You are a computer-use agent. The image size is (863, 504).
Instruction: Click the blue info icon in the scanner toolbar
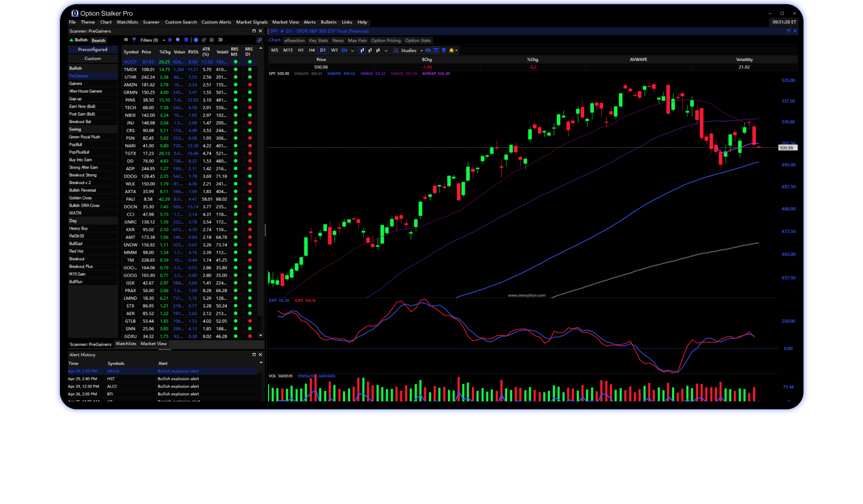pyautogui.click(x=195, y=40)
